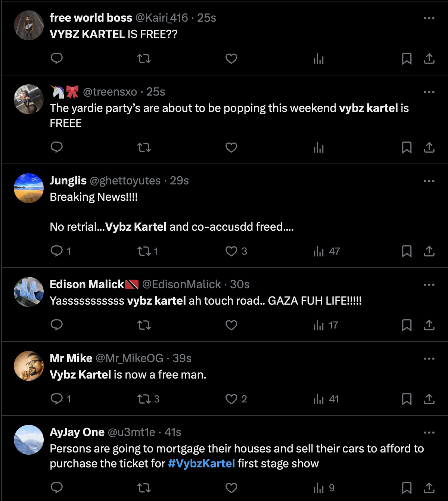
Task: Open Edison Malick's display name
Action: pyautogui.click(x=87, y=284)
